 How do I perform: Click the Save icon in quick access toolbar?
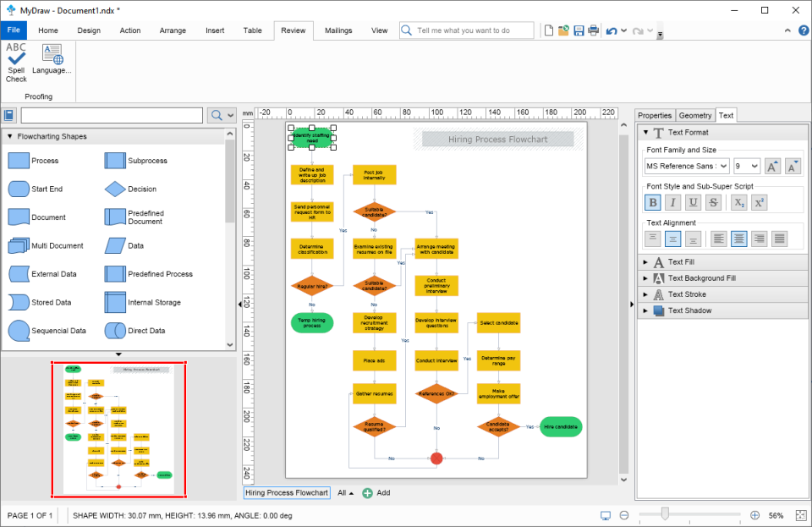(579, 30)
